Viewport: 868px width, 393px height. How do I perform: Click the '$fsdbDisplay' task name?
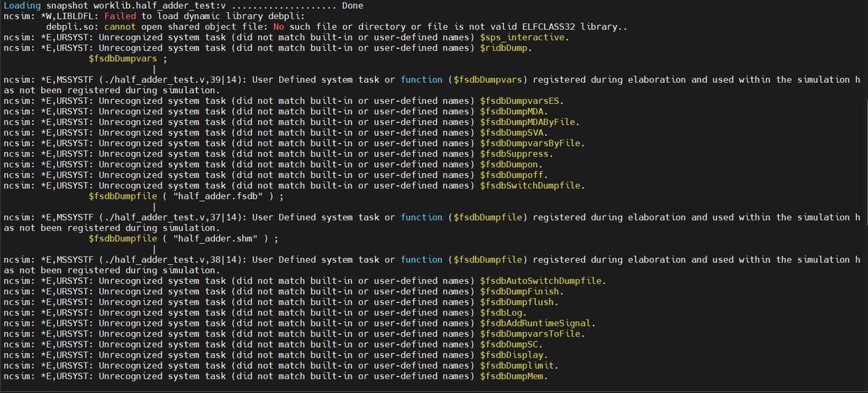click(511, 355)
